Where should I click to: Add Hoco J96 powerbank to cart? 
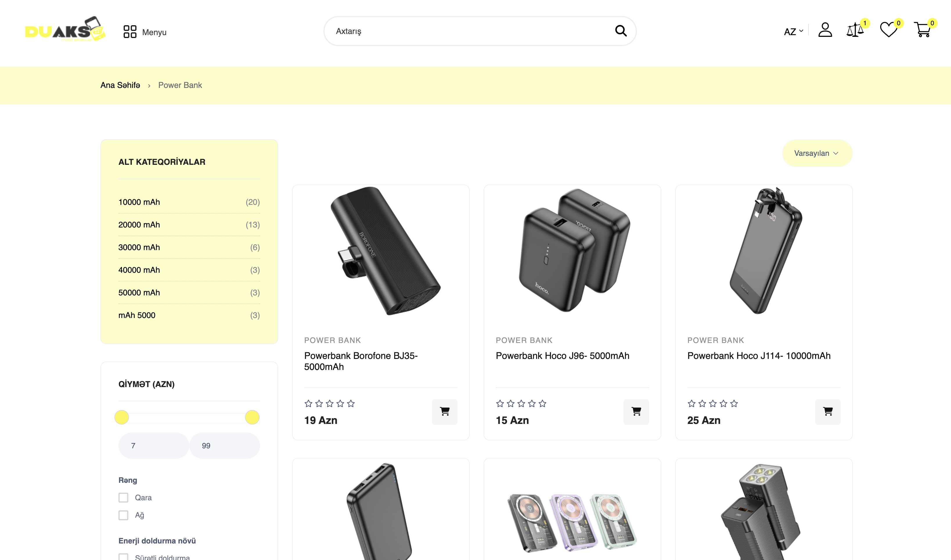point(636,412)
